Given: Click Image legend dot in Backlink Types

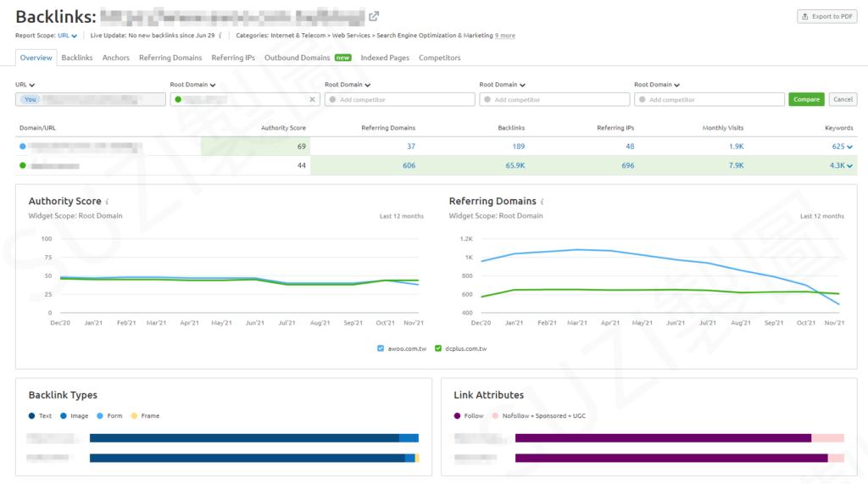Looking at the screenshot, I should click(63, 416).
